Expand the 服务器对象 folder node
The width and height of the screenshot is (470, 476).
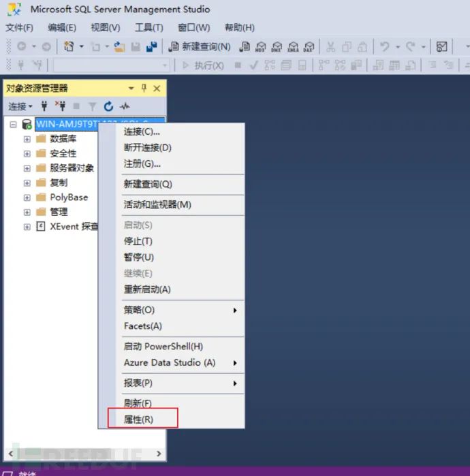pyautogui.click(x=27, y=168)
